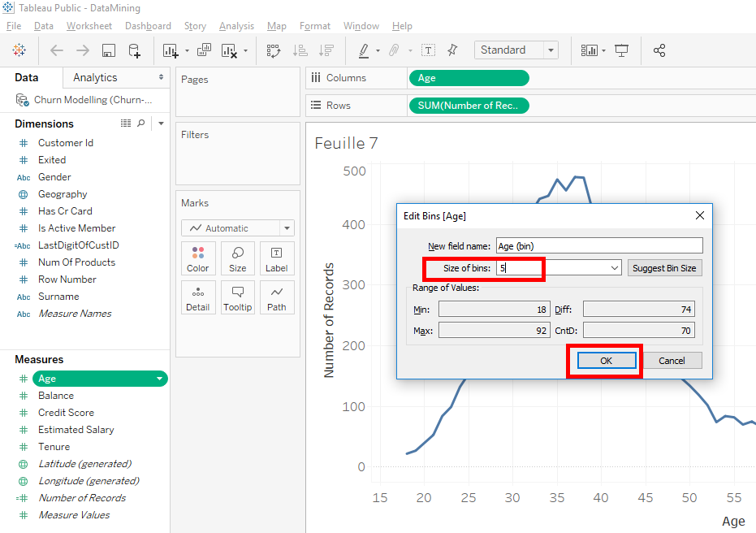This screenshot has height=533, width=756.
Task: Open the Standard fit view dropdown
Action: pos(551,50)
